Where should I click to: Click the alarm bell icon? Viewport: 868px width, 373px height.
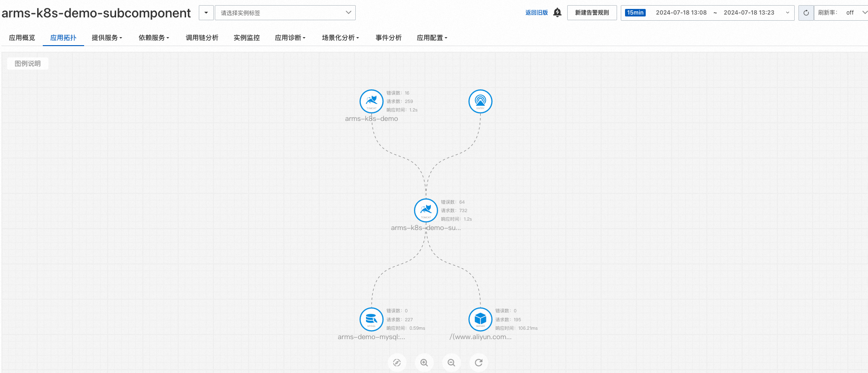[x=557, y=13]
